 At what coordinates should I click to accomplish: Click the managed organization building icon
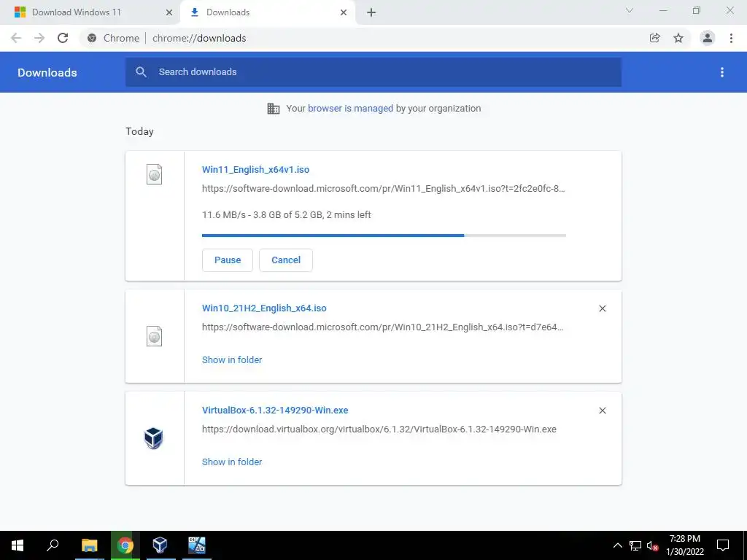coord(274,109)
